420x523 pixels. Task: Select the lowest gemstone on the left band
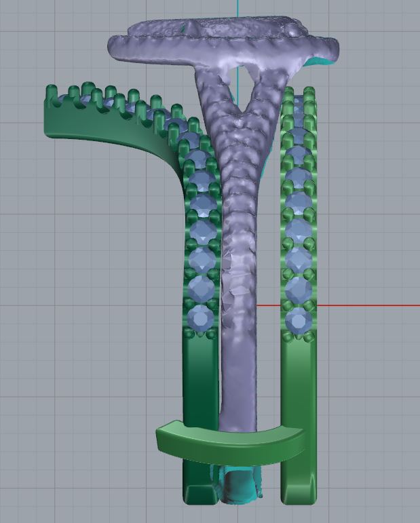coord(201,317)
